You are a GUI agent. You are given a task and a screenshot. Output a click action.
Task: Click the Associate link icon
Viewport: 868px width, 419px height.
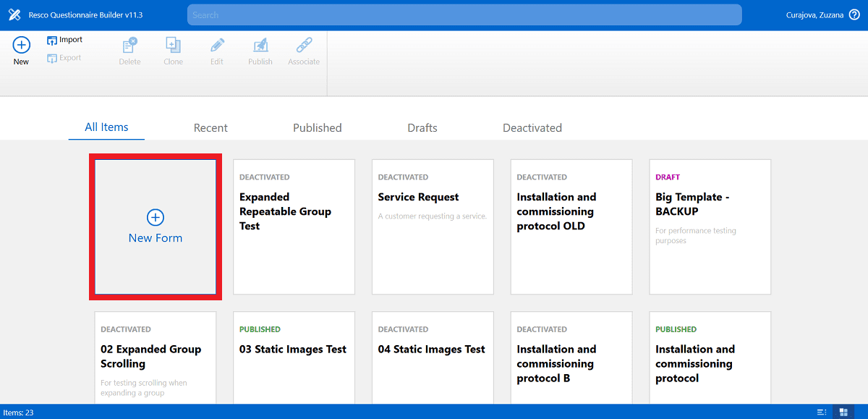pyautogui.click(x=304, y=45)
